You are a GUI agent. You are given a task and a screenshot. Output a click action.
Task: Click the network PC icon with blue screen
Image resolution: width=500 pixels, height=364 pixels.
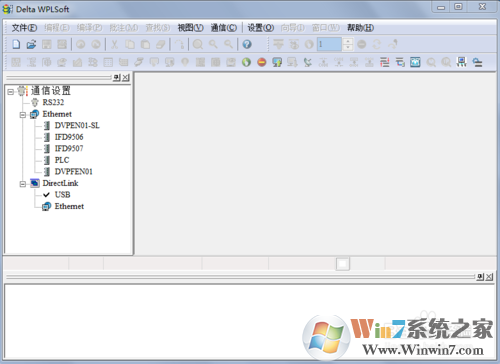462,62
